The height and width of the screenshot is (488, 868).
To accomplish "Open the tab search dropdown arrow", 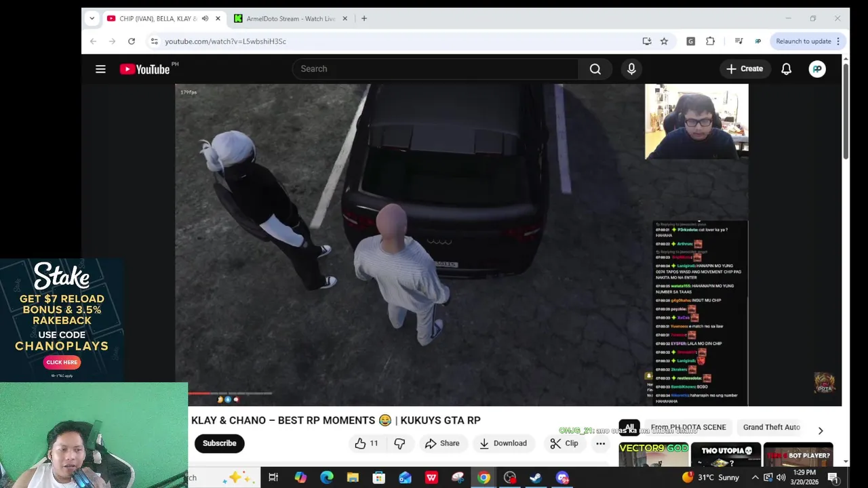I will [x=92, y=18].
